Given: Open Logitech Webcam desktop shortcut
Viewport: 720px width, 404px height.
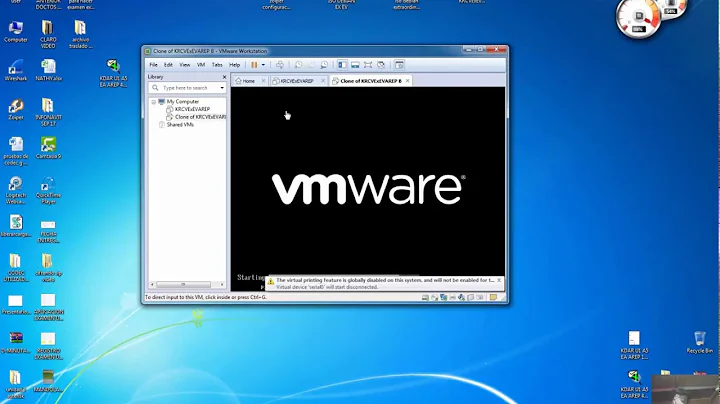Looking at the screenshot, I should tap(16, 190).
